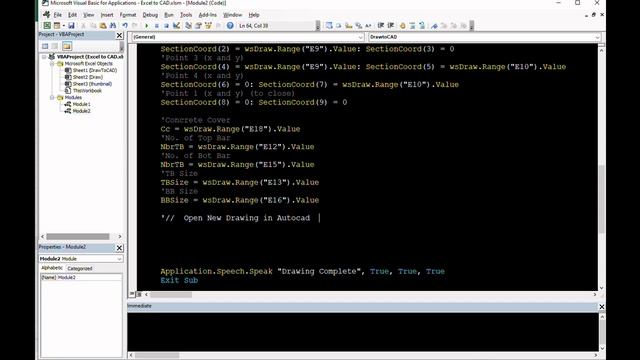The height and width of the screenshot is (360, 640).
Task: Close the Immediate window
Action: pyautogui.click(x=602, y=307)
